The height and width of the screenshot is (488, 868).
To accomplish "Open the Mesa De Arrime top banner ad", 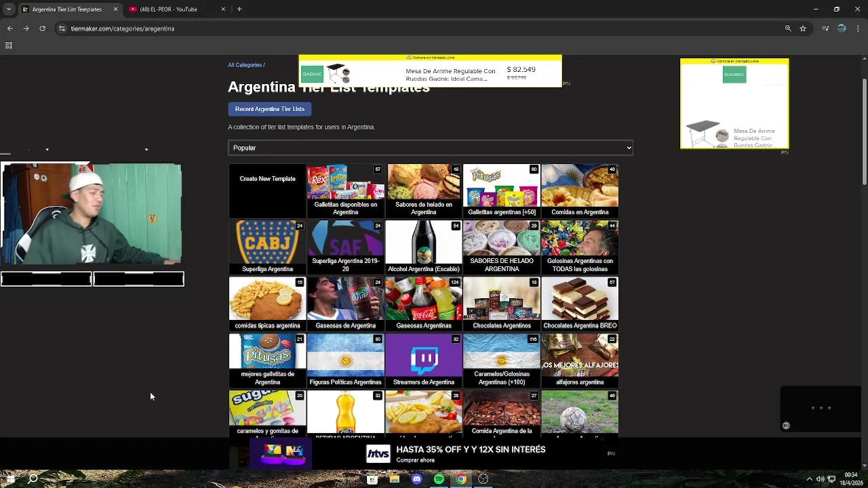I will 431,71.
